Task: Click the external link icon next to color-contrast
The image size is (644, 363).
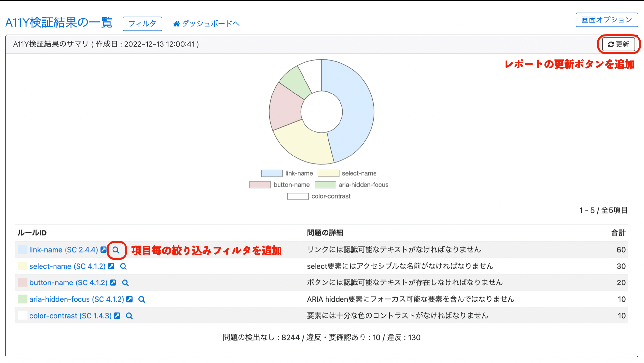Action: [117, 315]
